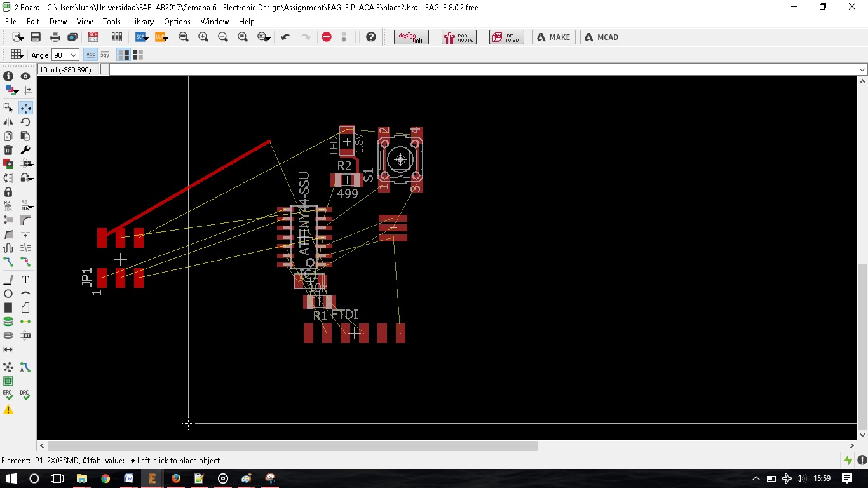
Task: Open the Options menu
Action: (x=177, y=22)
